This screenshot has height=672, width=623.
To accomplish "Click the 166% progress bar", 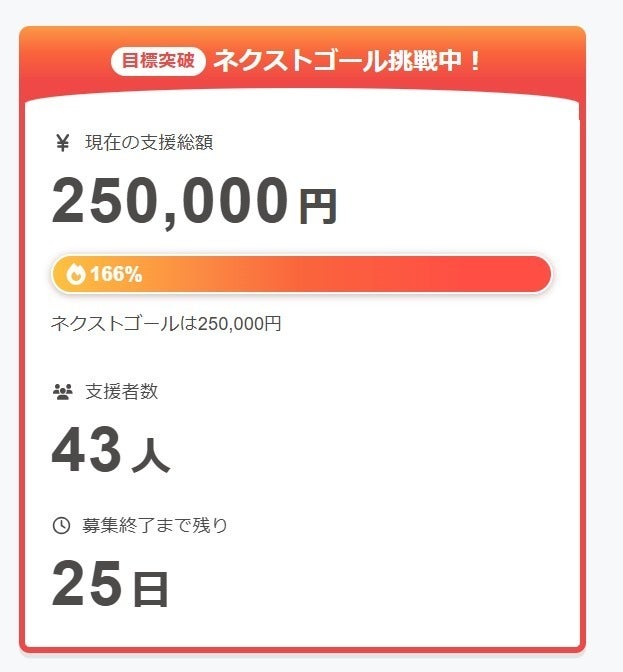I will coord(301,274).
